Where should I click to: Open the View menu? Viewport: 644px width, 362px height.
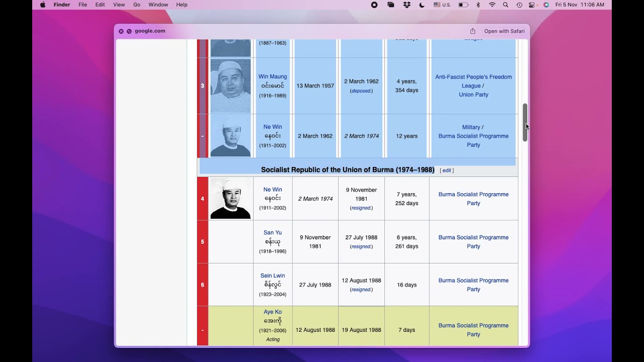click(x=119, y=5)
